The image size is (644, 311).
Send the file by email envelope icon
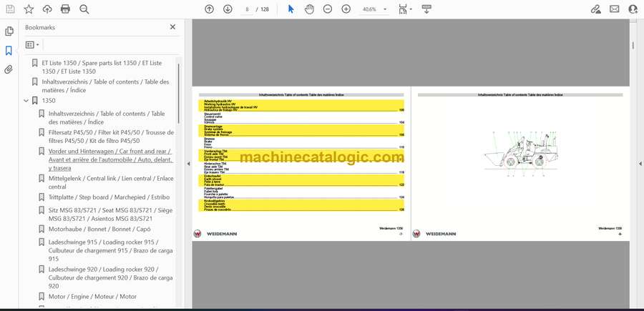615,9
